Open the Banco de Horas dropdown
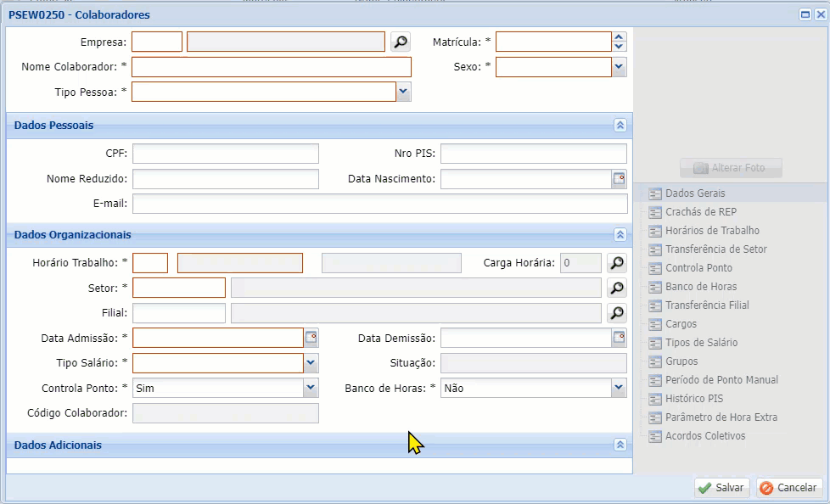Screen dimensions: 830x504 (619, 388)
